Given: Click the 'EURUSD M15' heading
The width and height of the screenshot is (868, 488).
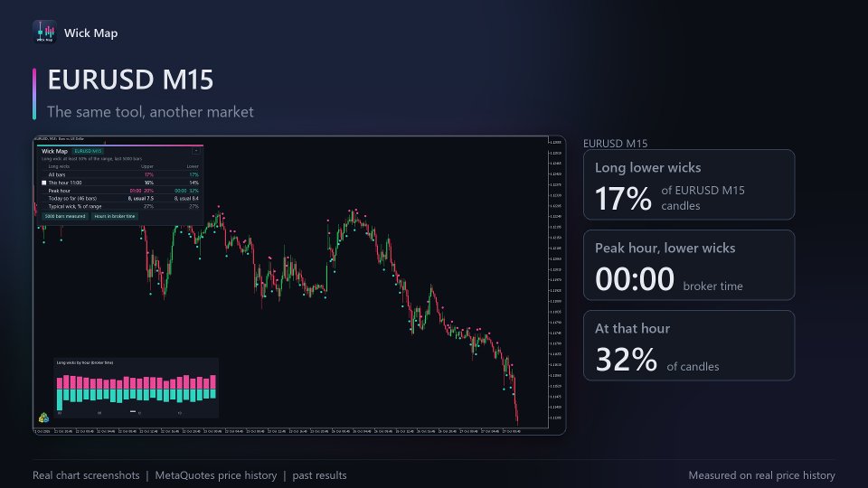Looking at the screenshot, I should (130, 80).
